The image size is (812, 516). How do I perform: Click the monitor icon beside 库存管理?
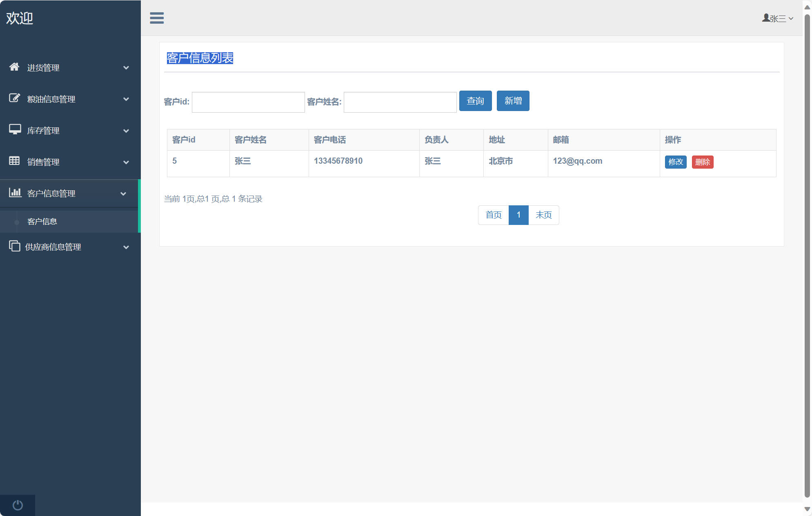tap(15, 129)
